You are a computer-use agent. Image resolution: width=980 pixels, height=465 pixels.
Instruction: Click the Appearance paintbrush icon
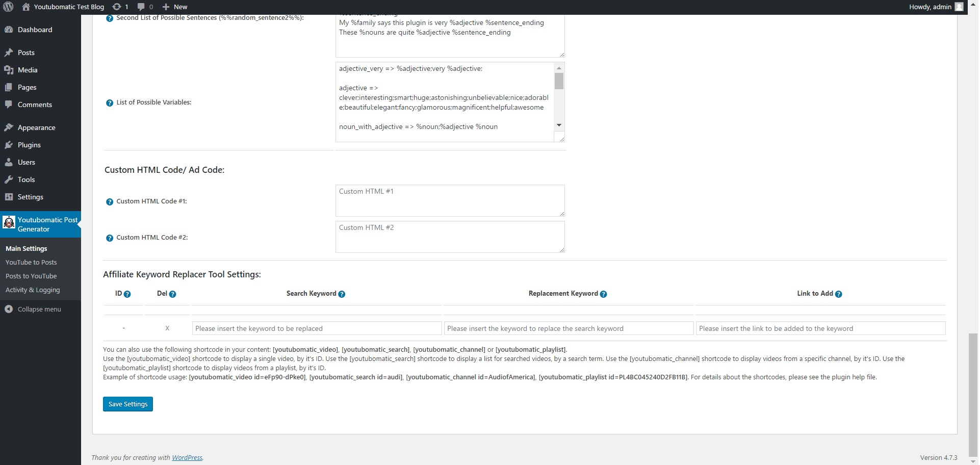(9, 127)
